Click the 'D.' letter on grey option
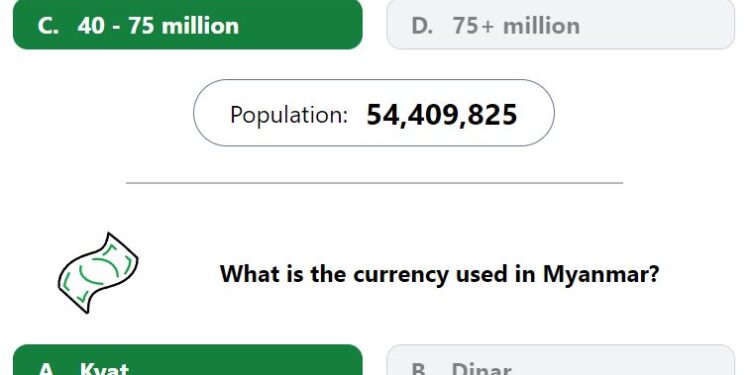750x375 pixels. pyautogui.click(x=422, y=26)
